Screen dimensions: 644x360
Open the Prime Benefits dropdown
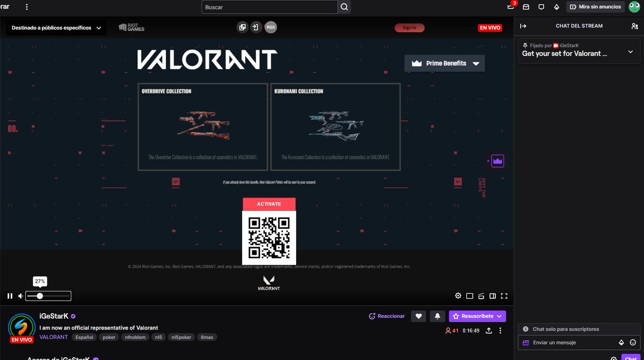coord(445,63)
